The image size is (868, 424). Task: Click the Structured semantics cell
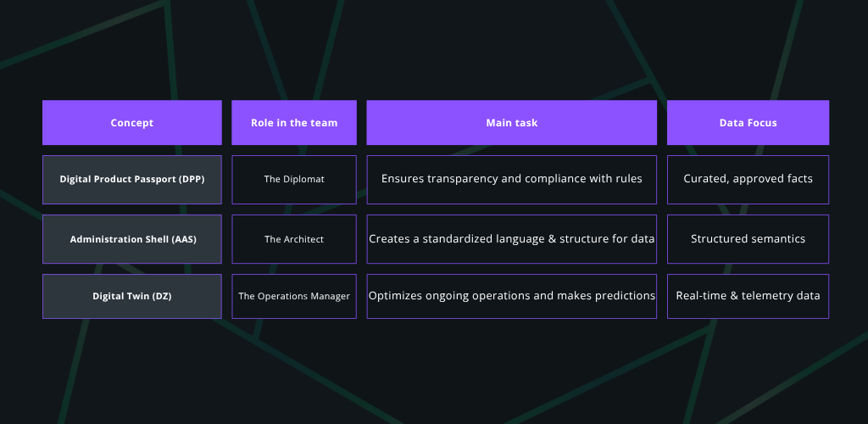point(748,239)
